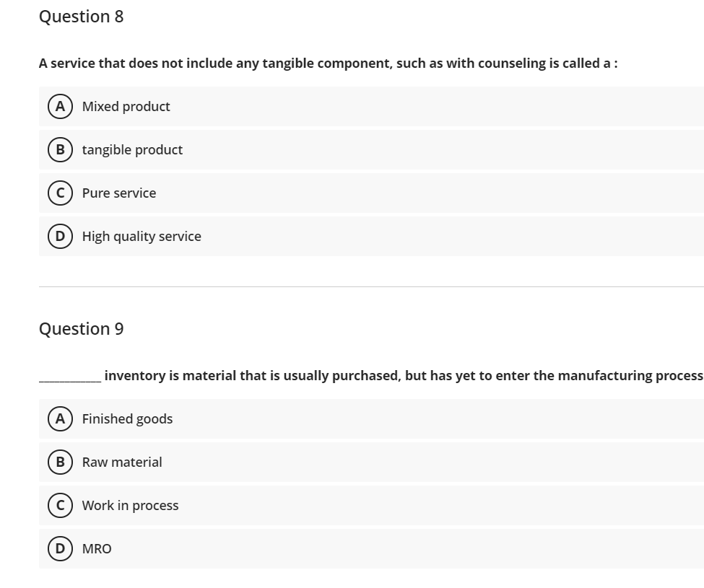This screenshot has height=588, width=704.
Task: Click the Question 9 inventory fill-in-the-blank prompt
Action: point(371,374)
